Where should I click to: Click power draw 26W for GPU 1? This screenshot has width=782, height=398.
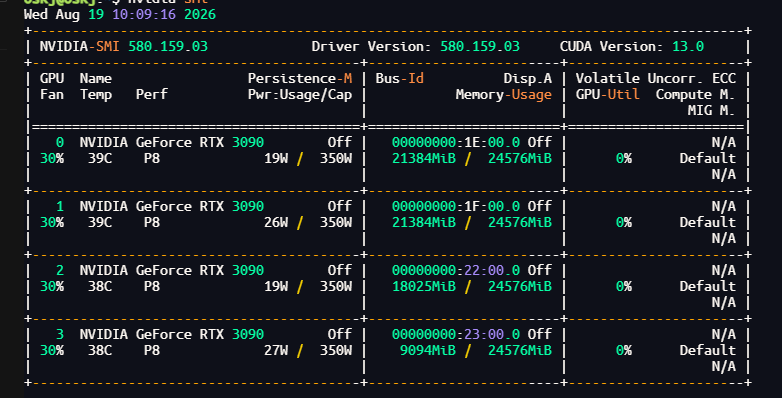(x=276, y=222)
